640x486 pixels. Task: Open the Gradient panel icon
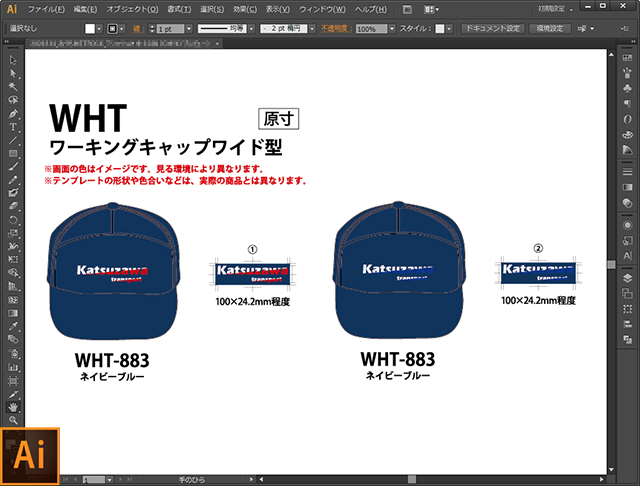tap(627, 187)
